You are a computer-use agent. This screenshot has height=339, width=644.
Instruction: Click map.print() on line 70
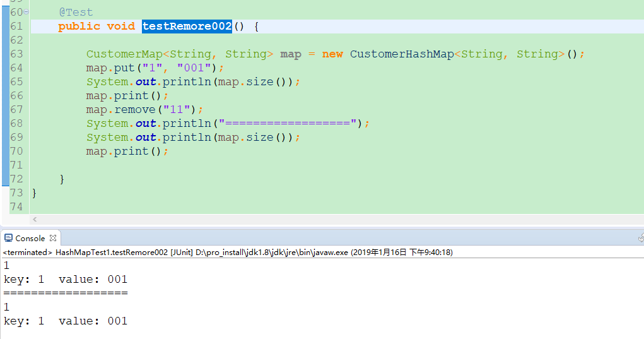[127, 152]
